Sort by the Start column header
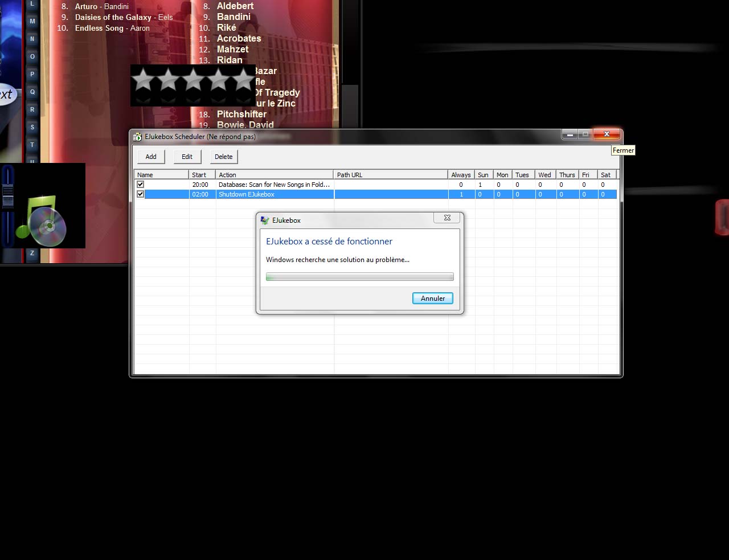This screenshot has width=729, height=560. point(202,175)
